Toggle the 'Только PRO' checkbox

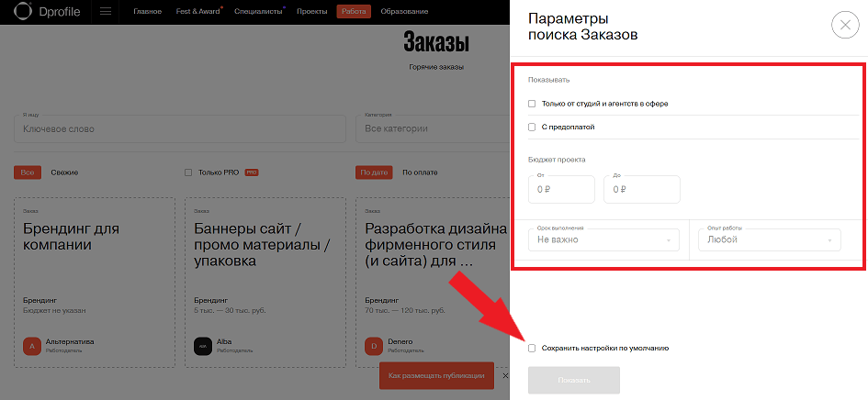tap(188, 172)
